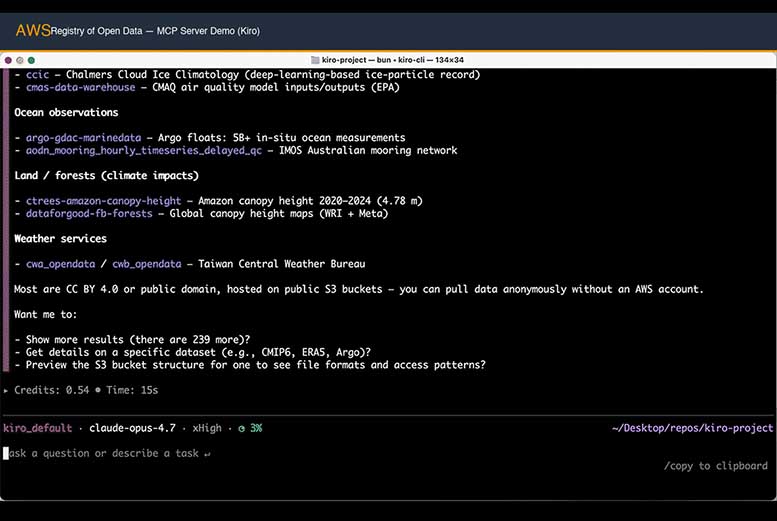Click the claude-opus-4.7 model label
Screen dimensions: 777x521
coord(132,428)
